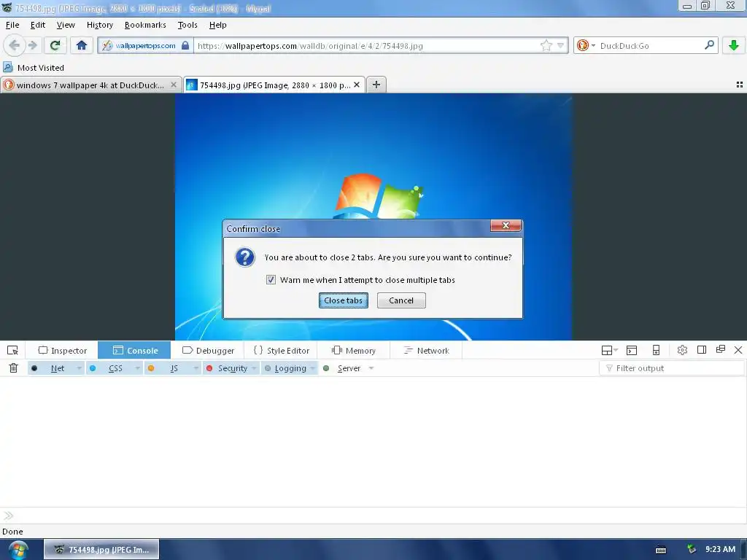This screenshot has width=747, height=560.
Task: Toggle split console layout icon
Action: coord(609,351)
